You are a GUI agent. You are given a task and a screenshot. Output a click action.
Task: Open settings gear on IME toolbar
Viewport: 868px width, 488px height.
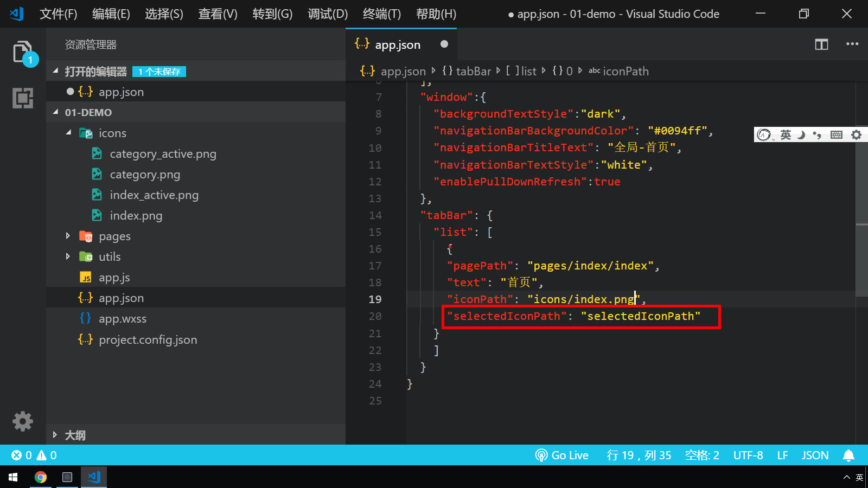point(856,135)
